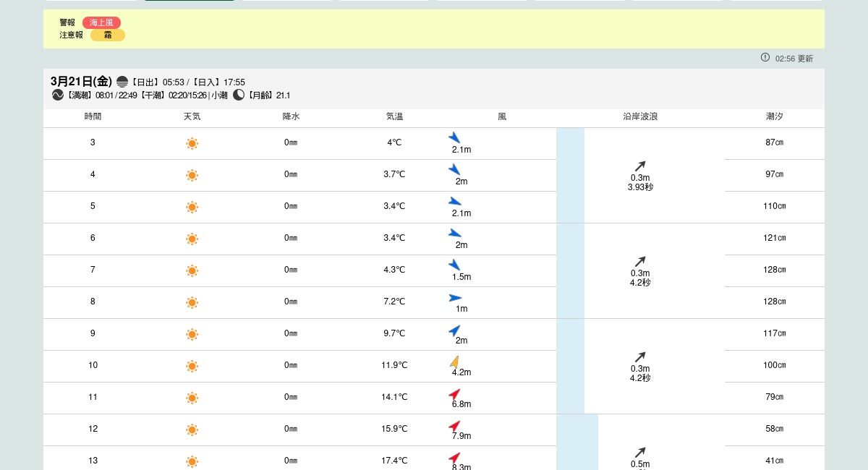The height and width of the screenshot is (470, 868).
Task: Click the 3月21日(金) date heading
Action: pyautogui.click(x=82, y=81)
